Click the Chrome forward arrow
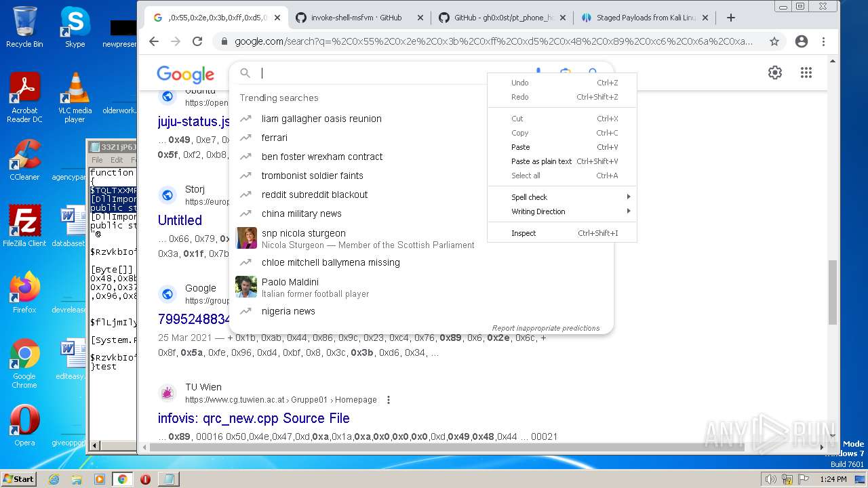This screenshot has width=868, height=488. coord(176,41)
